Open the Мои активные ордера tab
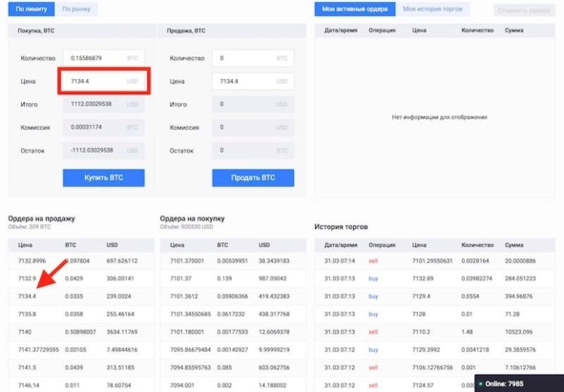Viewport: 564px width, 392px height. pos(355,9)
